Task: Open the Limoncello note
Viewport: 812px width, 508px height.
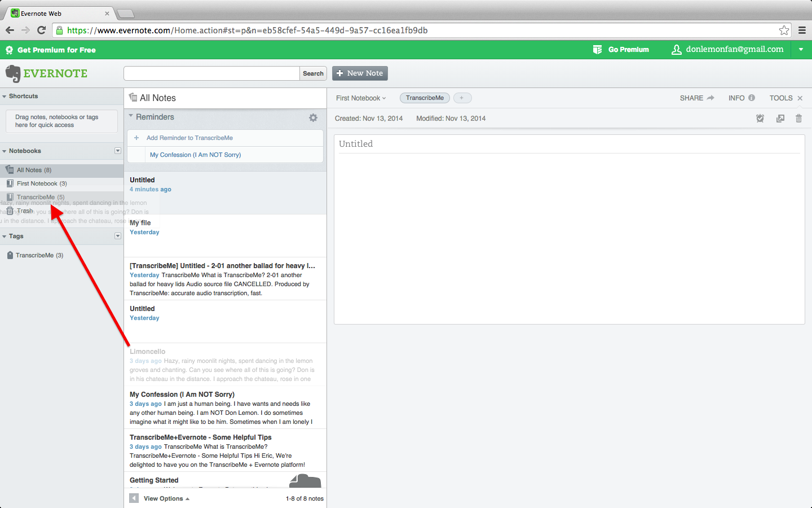Action: pyautogui.click(x=225, y=365)
